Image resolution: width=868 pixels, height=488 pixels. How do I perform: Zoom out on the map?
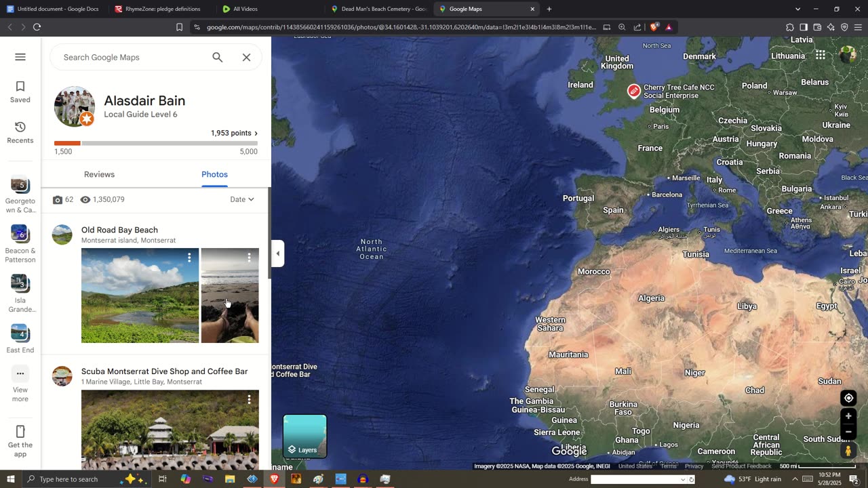coord(848,432)
